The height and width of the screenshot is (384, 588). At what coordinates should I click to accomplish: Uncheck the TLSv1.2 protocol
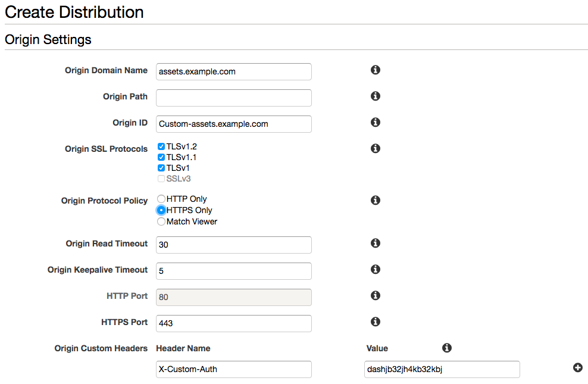161,146
